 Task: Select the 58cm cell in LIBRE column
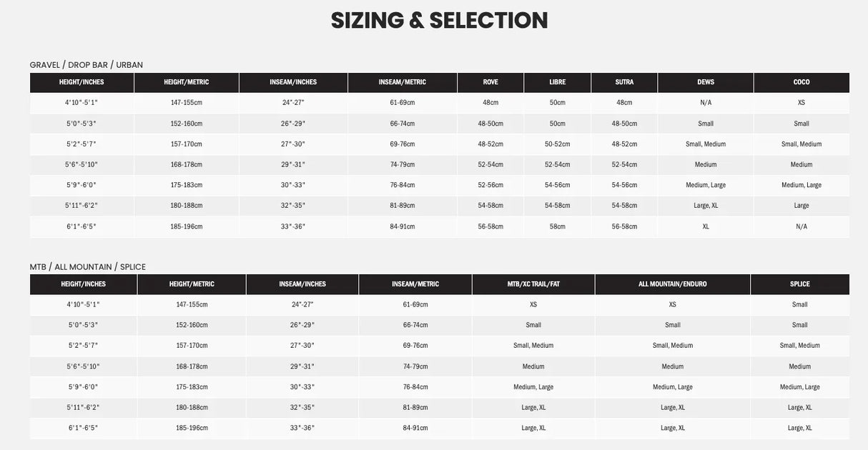pyautogui.click(x=558, y=226)
